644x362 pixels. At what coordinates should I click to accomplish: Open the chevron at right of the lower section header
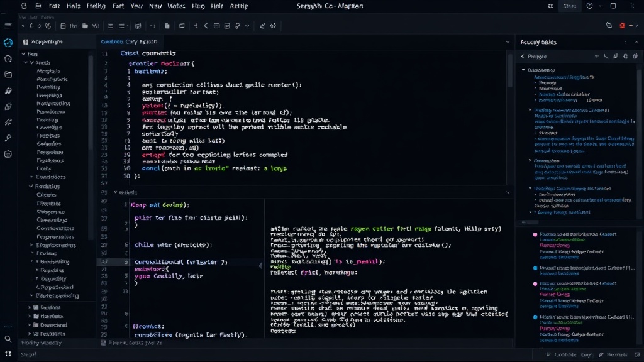[x=508, y=192]
